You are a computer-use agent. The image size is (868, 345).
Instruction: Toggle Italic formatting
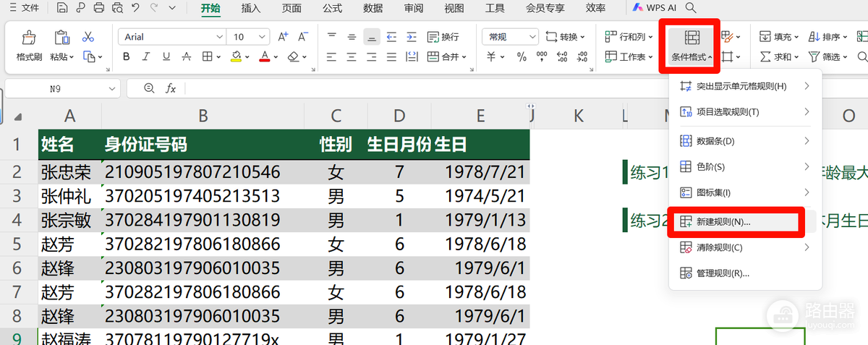click(x=147, y=56)
